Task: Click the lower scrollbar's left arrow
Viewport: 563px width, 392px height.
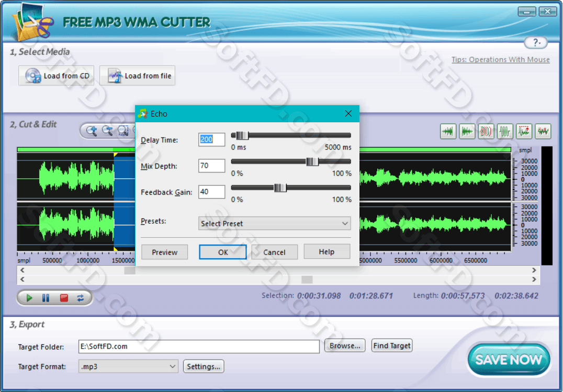Action: [x=22, y=279]
